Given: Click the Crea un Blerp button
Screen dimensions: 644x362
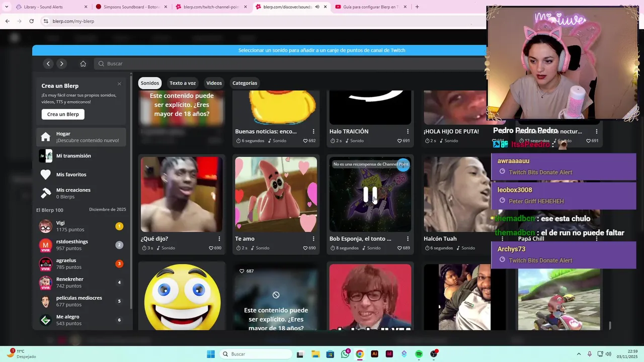Looking at the screenshot, I should (63, 114).
